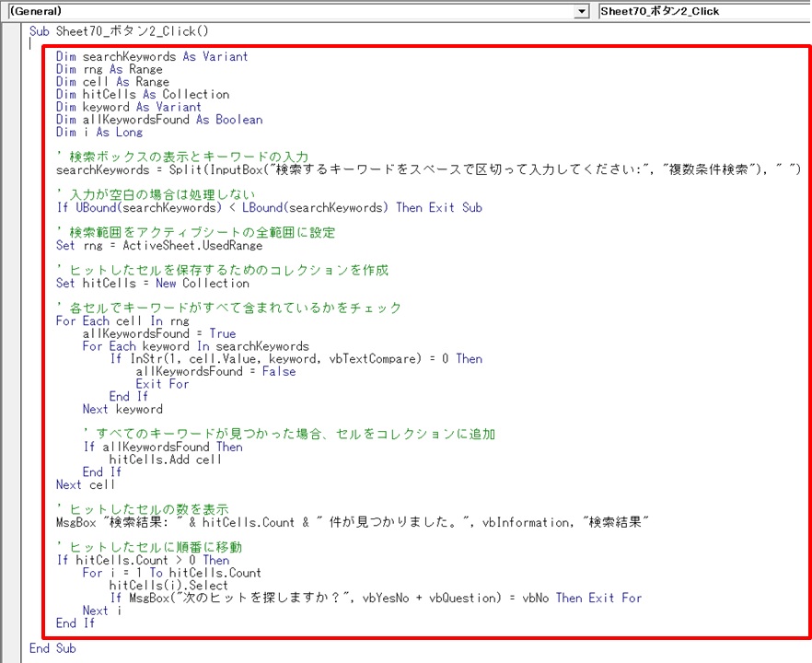Screen dimensions: 812x663
Task: Click the 'If allKeywordsFound Then' line
Action: coord(163,447)
